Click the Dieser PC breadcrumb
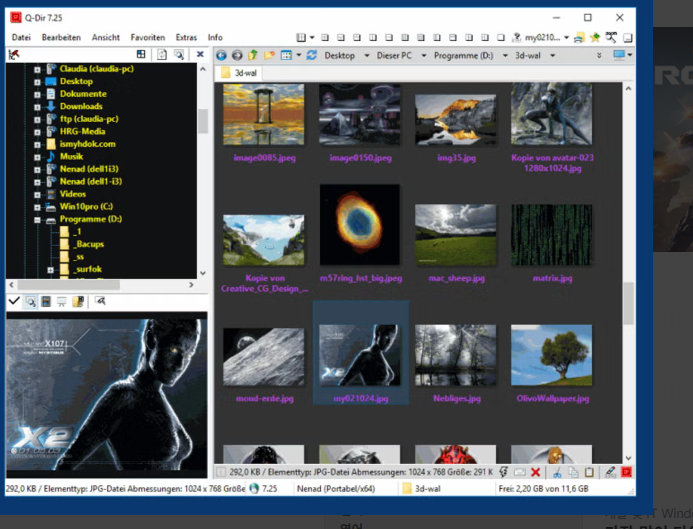 pyautogui.click(x=394, y=56)
